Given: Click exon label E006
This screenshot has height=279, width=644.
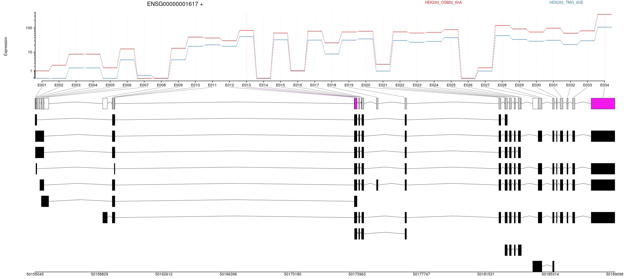Looking at the screenshot, I should pyautogui.click(x=127, y=85).
